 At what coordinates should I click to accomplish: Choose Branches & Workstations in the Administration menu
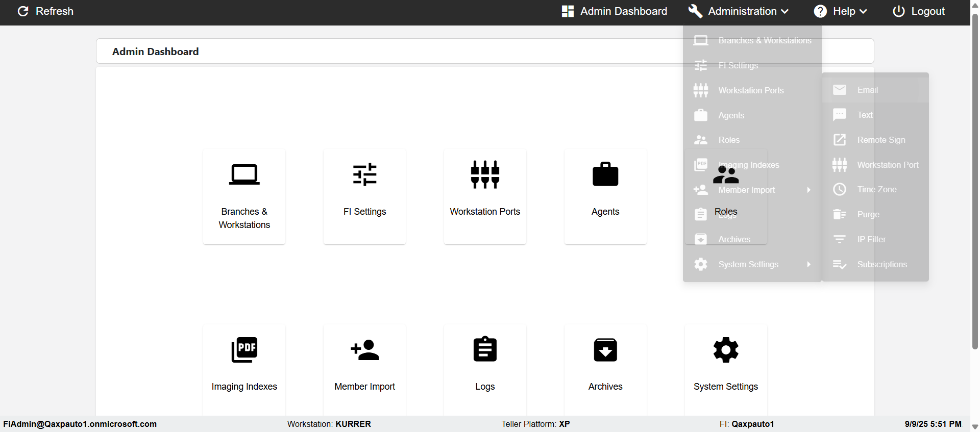click(x=752, y=40)
